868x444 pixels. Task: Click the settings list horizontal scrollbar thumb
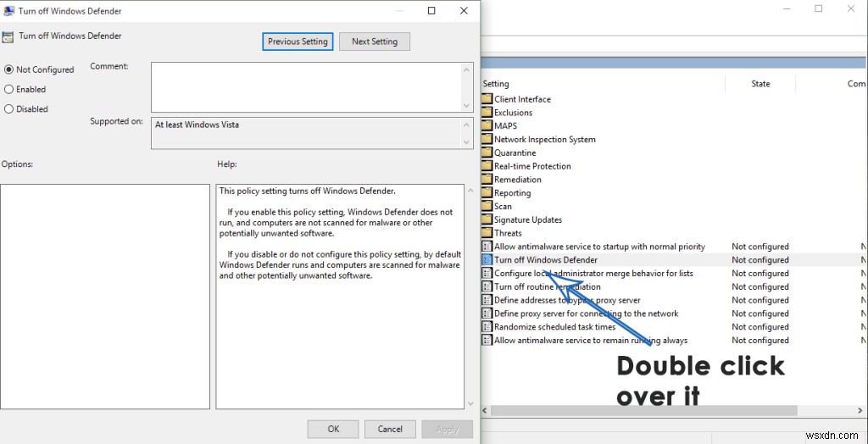644,410
